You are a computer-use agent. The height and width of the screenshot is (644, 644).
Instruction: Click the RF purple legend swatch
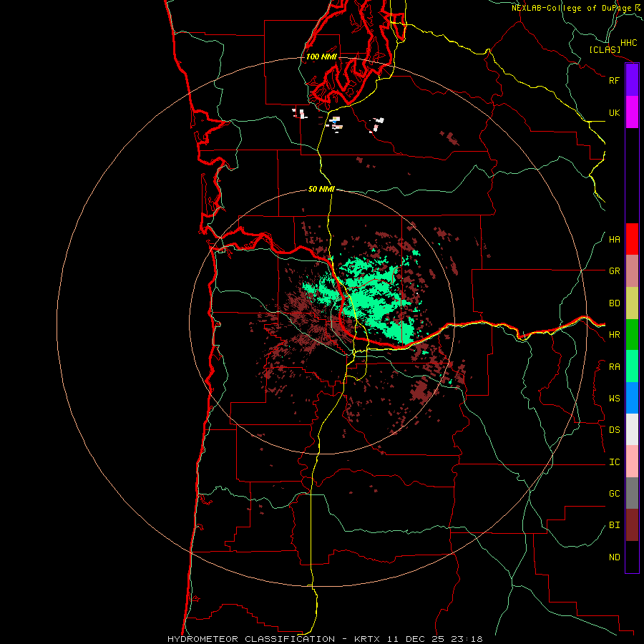pyautogui.click(x=632, y=80)
